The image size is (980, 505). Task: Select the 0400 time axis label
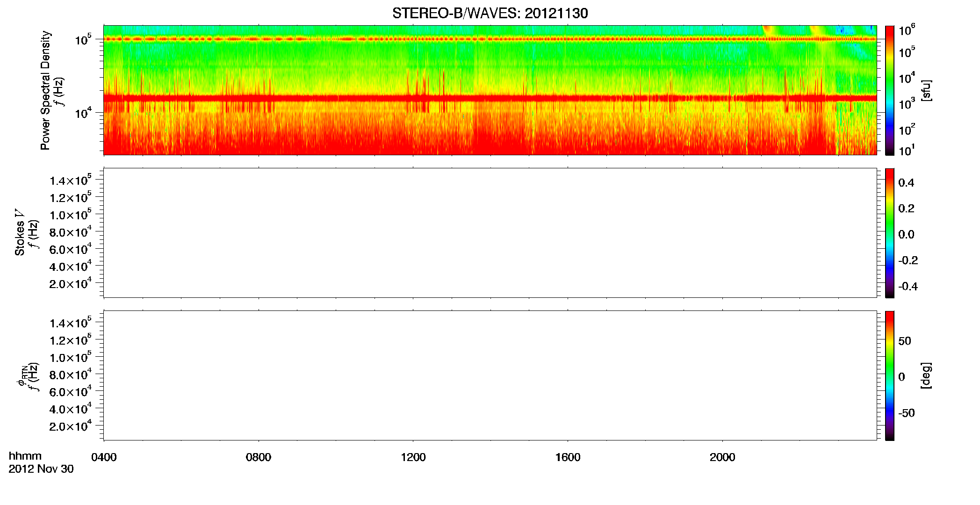(104, 457)
